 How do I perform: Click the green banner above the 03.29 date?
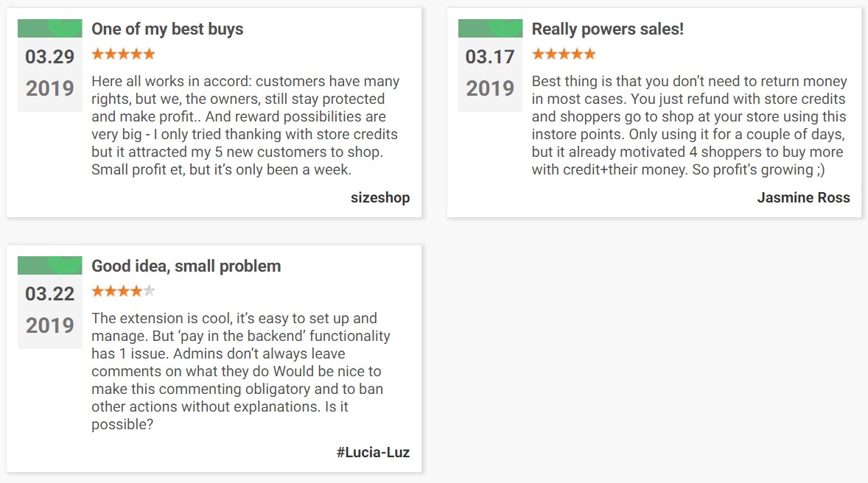49,28
